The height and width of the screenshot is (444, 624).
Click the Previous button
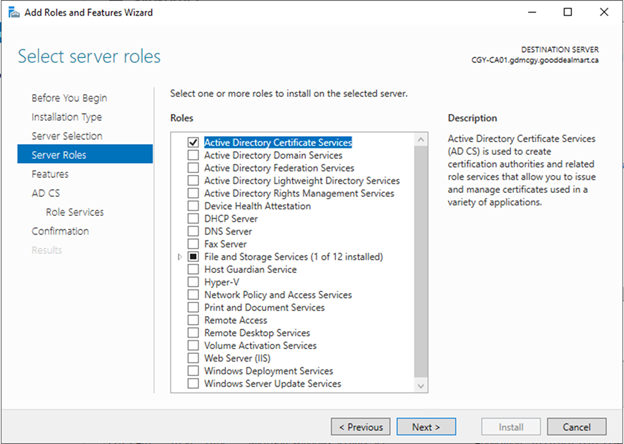[x=361, y=427]
